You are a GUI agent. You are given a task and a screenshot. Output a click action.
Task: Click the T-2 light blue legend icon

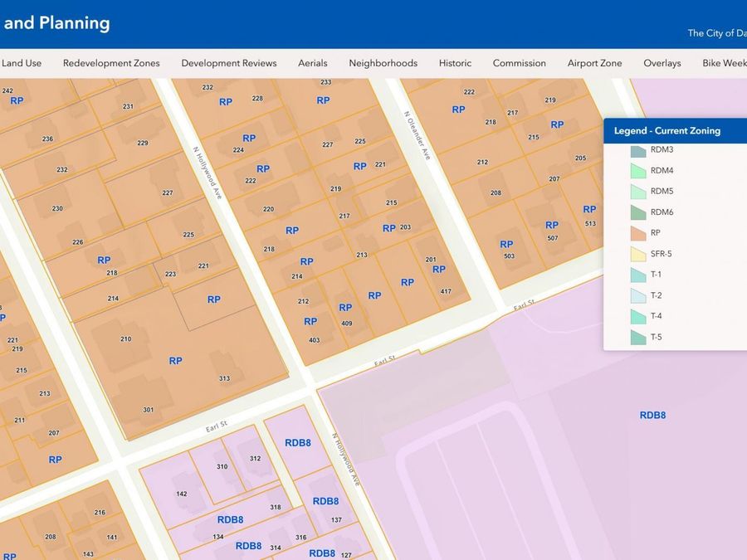click(638, 295)
